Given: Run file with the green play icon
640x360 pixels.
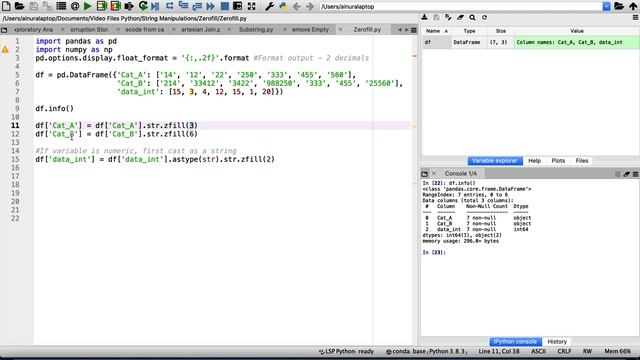Looking at the screenshot, I should [88, 6].
